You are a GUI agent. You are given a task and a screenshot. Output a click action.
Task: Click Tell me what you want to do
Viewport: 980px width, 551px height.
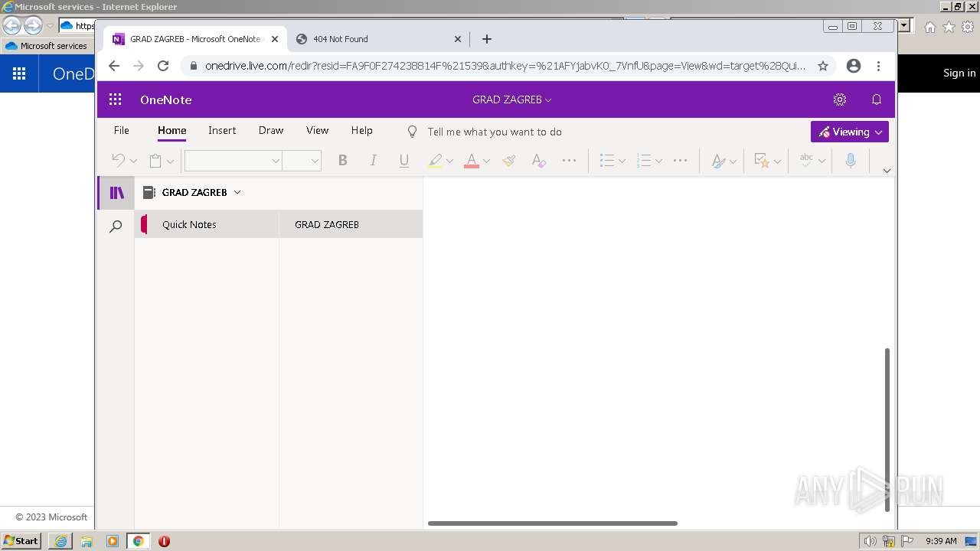point(495,132)
